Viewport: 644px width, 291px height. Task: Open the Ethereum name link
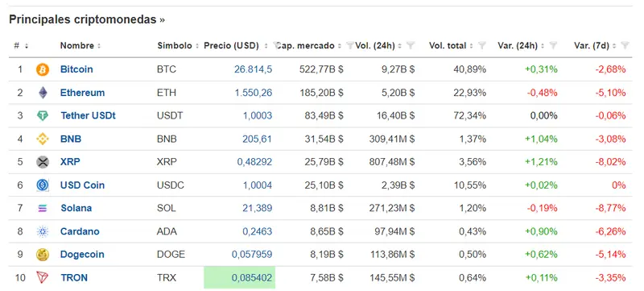(x=83, y=93)
